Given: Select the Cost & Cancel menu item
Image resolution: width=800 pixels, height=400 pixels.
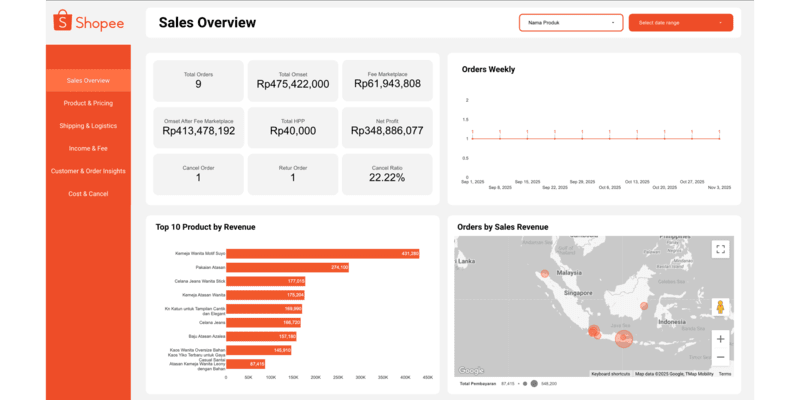Looking at the screenshot, I should pos(88,193).
